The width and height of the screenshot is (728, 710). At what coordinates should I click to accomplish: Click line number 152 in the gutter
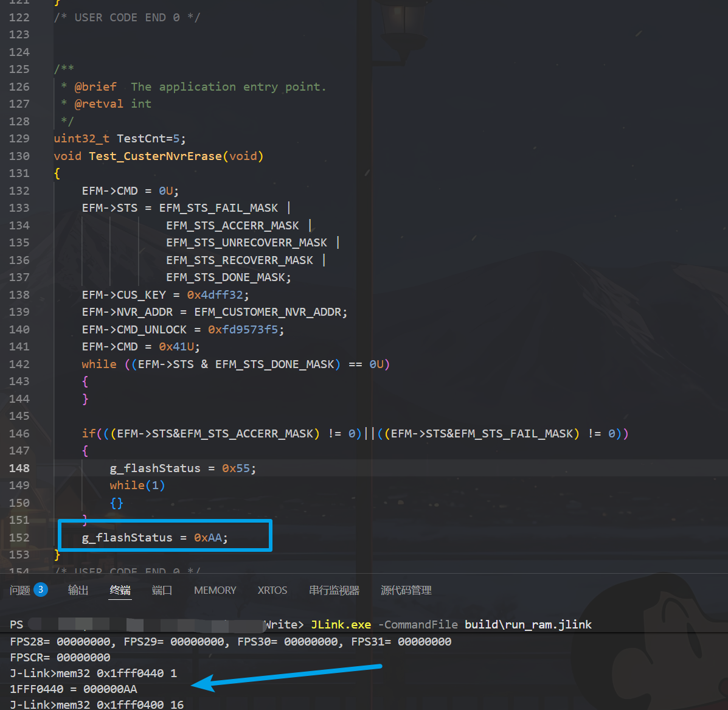coord(19,538)
